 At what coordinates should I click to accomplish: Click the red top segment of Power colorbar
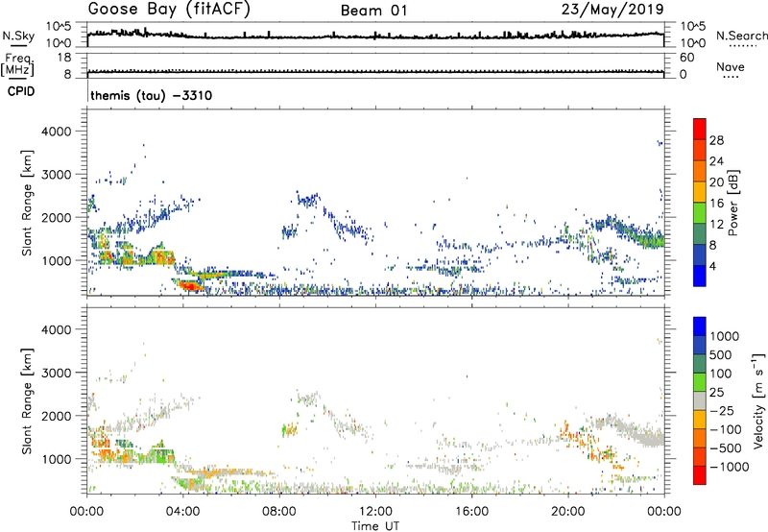point(700,130)
